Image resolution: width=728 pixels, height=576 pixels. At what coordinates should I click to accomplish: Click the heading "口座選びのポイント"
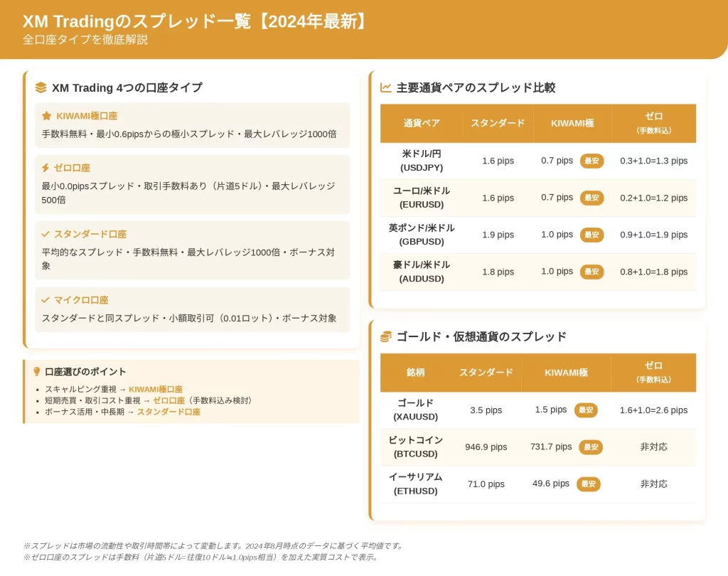point(85,372)
